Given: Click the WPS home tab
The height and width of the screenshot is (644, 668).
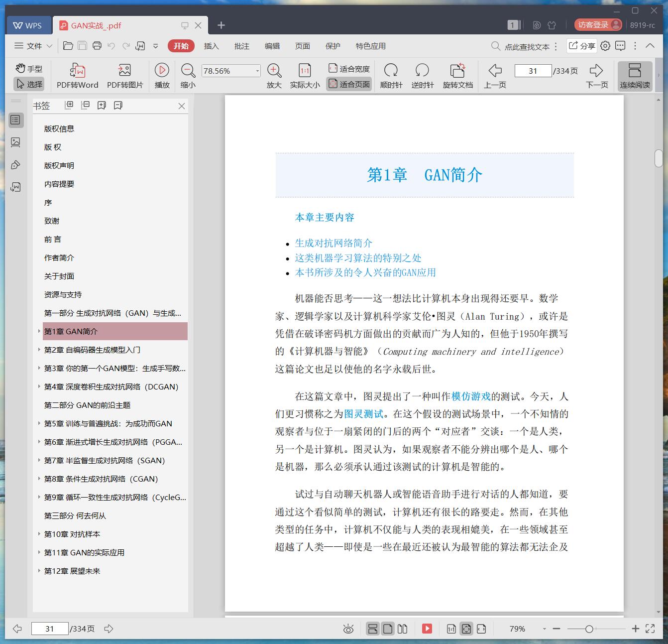Looking at the screenshot, I should [x=28, y=25].
